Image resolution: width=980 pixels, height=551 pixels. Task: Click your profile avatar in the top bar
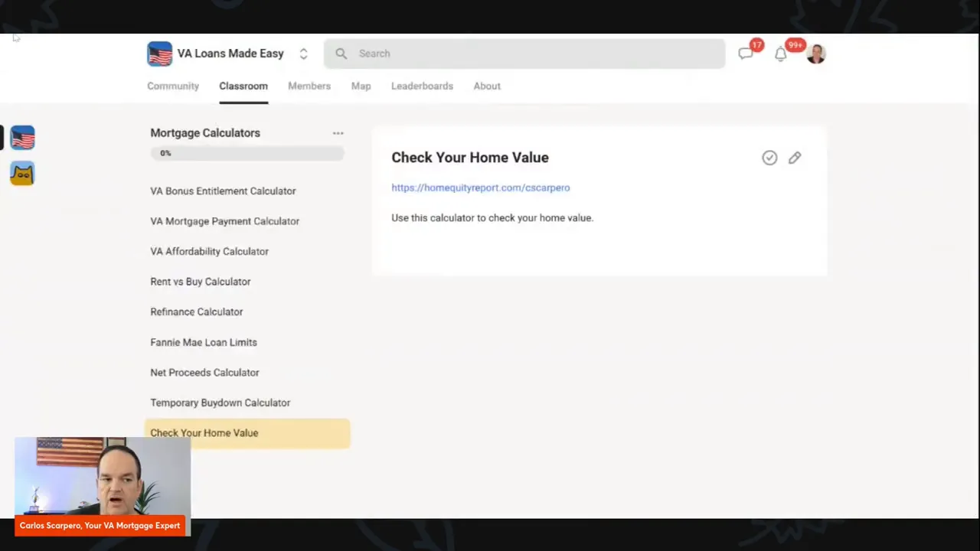click(815, 54)
